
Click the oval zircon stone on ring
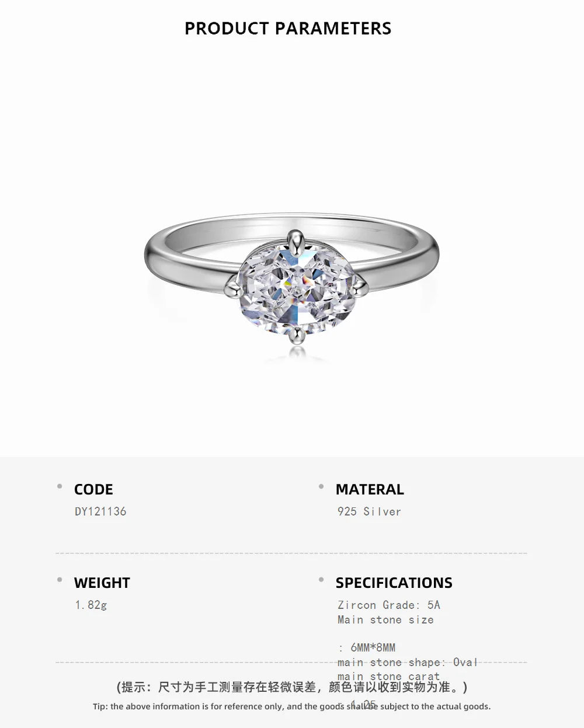(x=297, y=289)
